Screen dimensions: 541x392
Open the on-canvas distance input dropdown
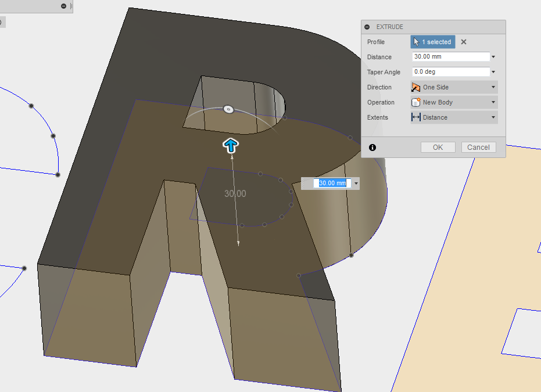pyautogui.click(x=356, y=183)
